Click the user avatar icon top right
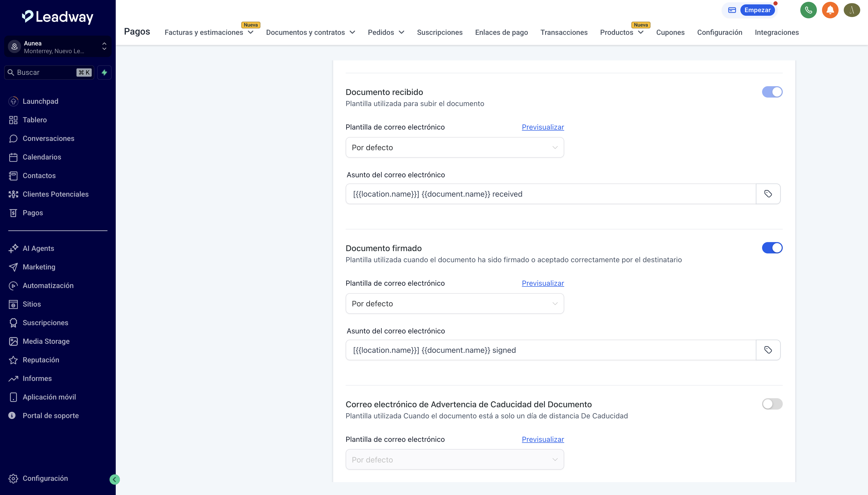 pos(852,10)
